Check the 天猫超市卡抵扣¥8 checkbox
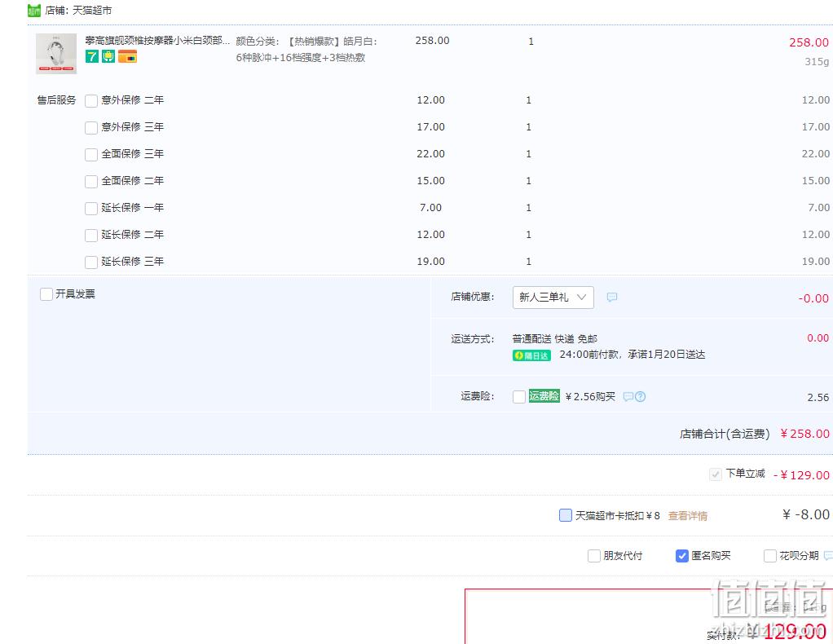 (x=566, y=515)
